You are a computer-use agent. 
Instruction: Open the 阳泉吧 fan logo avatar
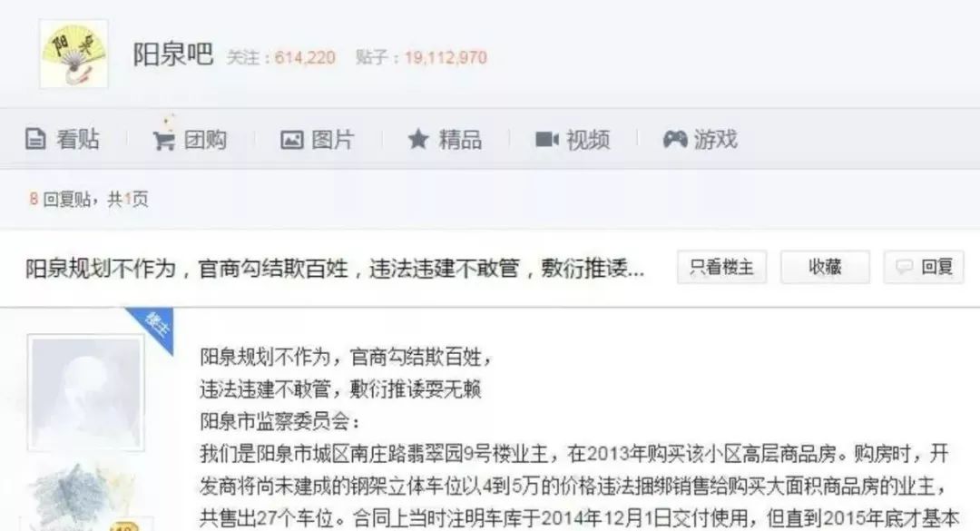point(73,54)
